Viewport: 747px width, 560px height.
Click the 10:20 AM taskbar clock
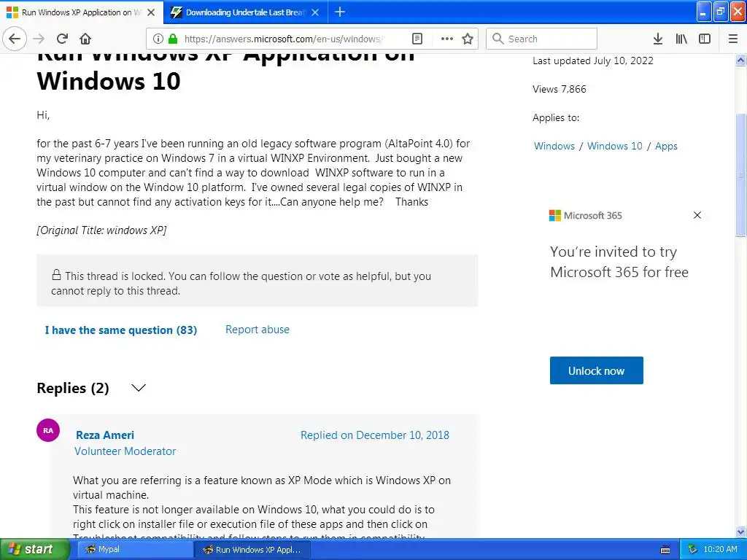(720, 550)
